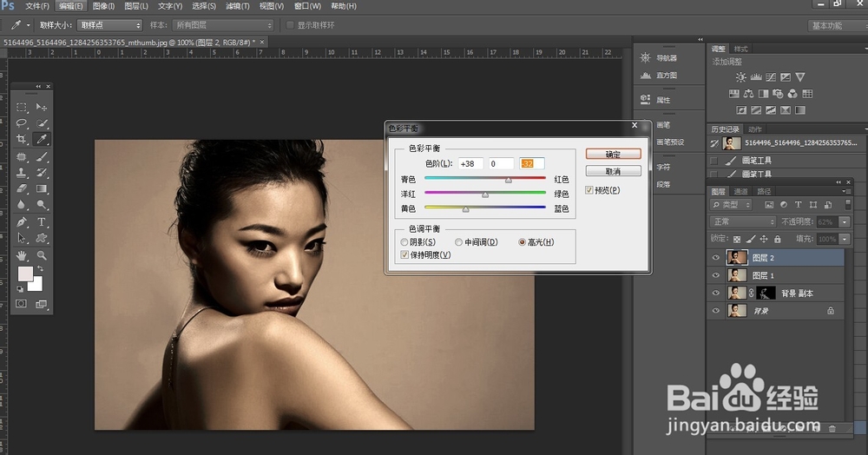Image resolution: width=868 pixels, height=455 pixels.
Task: Click the cyan-red slider handle
Action: pos(508,180)
